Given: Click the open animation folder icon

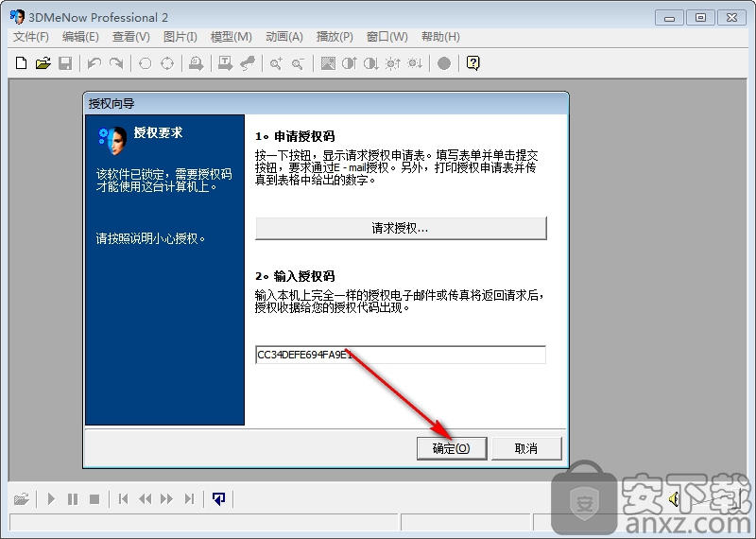Looking at the screenshot, I should [x=21, y=498].
